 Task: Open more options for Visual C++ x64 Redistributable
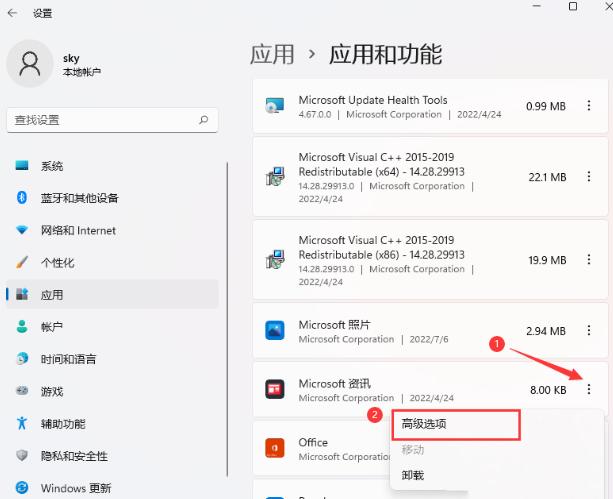coord(589,177)
